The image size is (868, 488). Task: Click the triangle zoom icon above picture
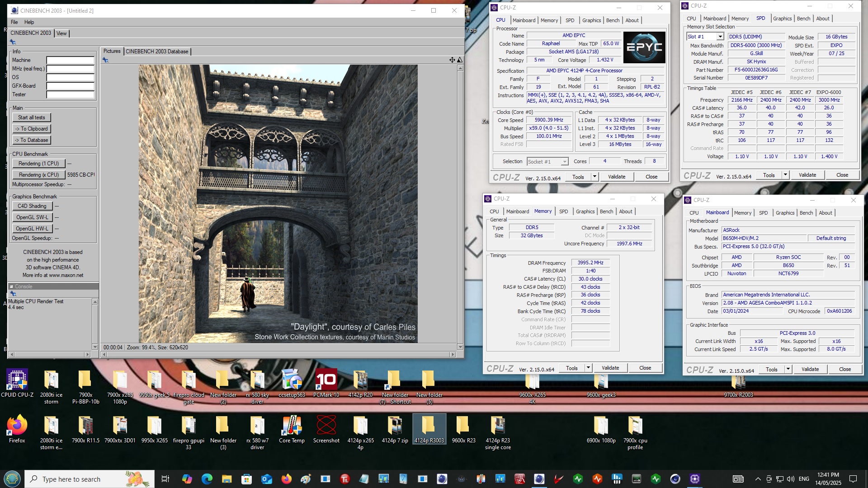tap(460, 60)
